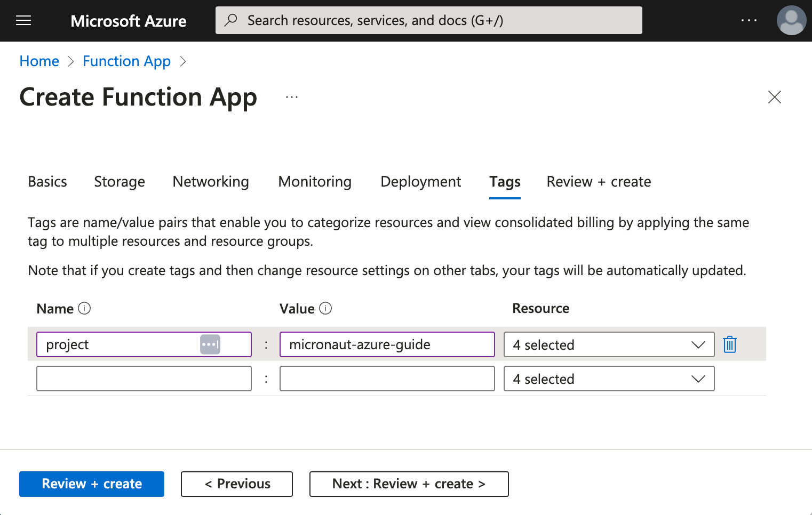Click the Microsoft Azure logo text
Image resolution: width=812 pixels, height=515 pixels.
click(129, 21)
